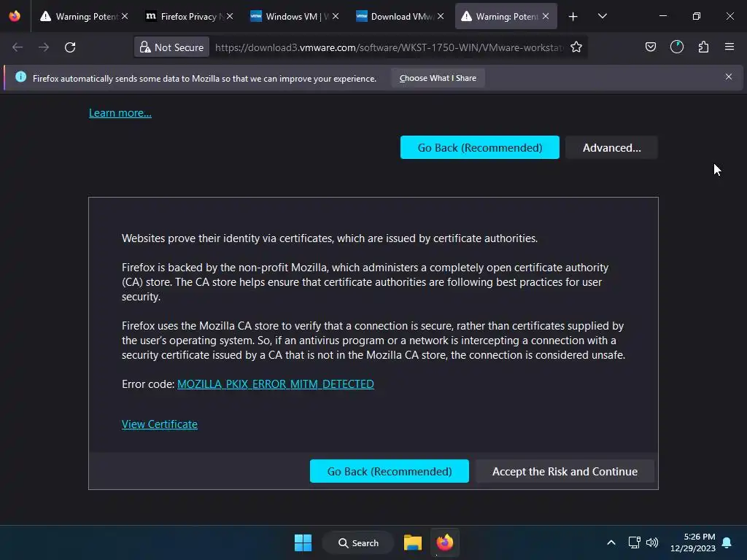Go back one page with the back arrow
Image resolution: width=747 pixels, height=560 pixels.
point(18,47)
